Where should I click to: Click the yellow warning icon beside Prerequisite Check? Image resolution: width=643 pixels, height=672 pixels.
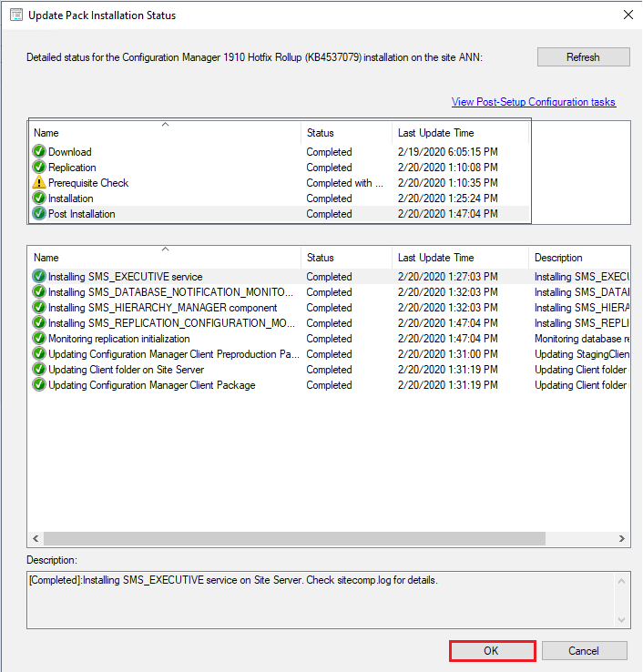pos(39,182)
